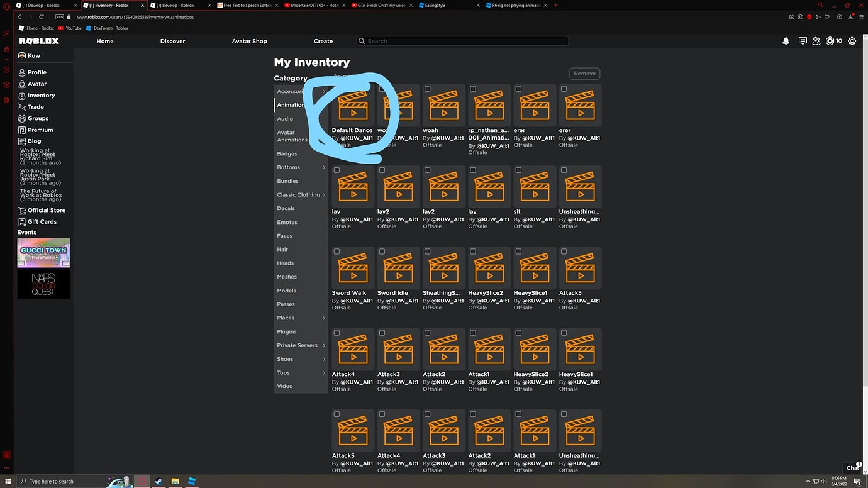The width and height of the screenshot is (868, 488).
Task: Tick the checkbox on the rp_nathan_a animation
Action: 473,89
